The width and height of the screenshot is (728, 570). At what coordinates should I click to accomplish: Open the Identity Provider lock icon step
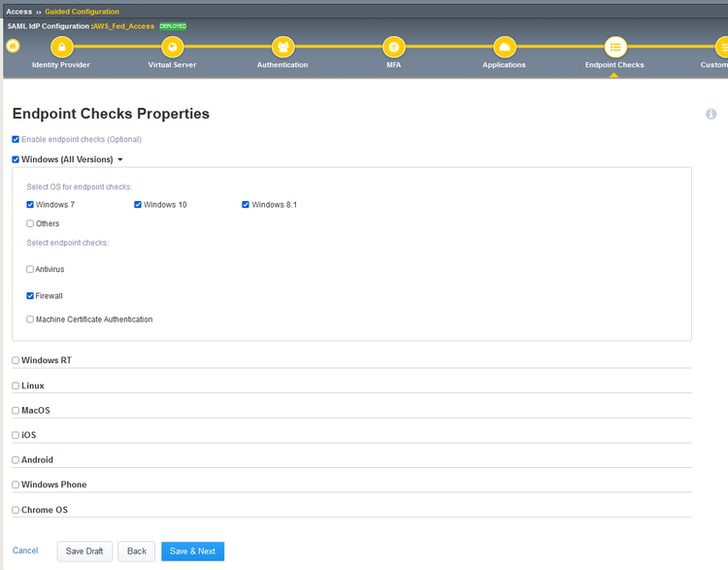[x=61, y=47]
